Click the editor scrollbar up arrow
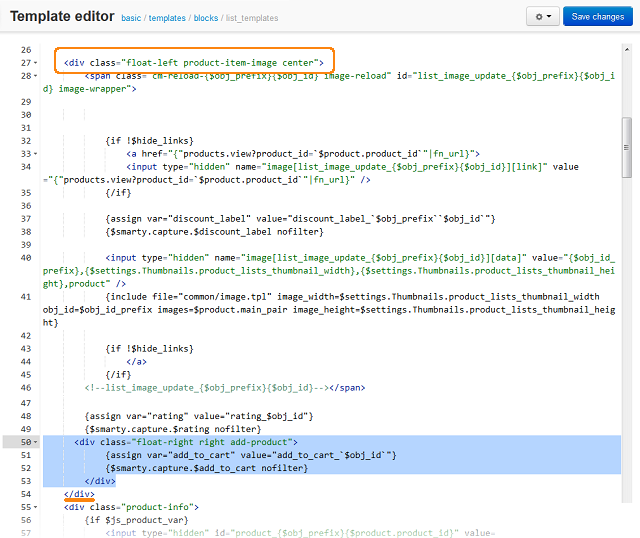This screenshot has width=640, height=538. (627, 49)
